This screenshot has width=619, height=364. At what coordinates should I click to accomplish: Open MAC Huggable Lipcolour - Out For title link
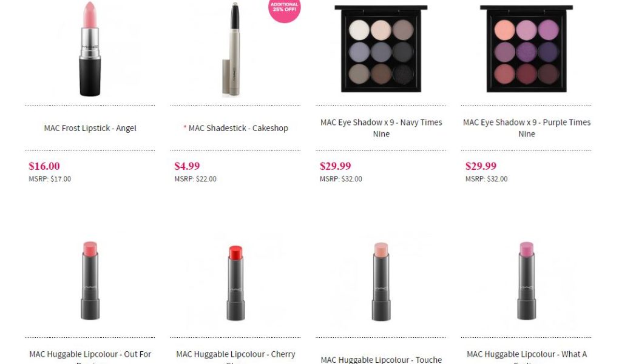(90, 357)
